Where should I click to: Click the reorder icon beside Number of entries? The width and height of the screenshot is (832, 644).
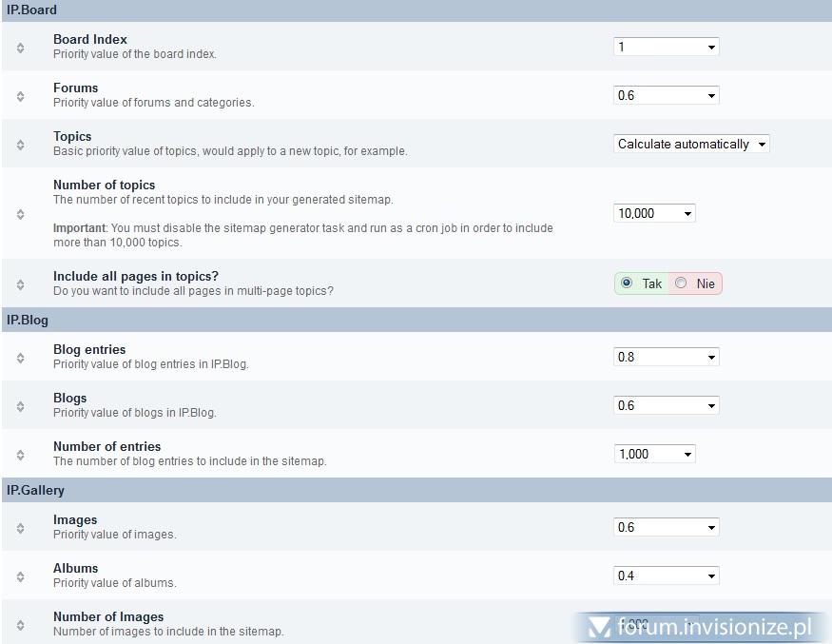point(21,455)
